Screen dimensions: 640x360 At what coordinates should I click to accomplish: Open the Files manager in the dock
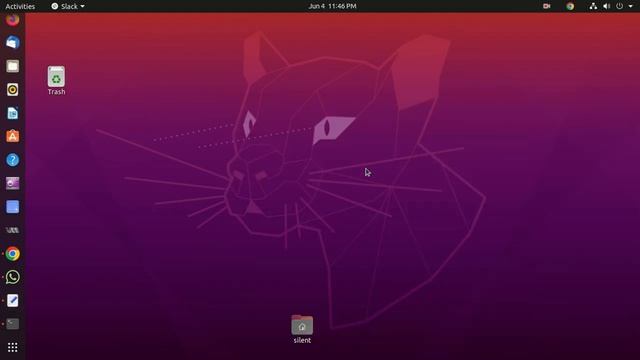coord(12,66)
